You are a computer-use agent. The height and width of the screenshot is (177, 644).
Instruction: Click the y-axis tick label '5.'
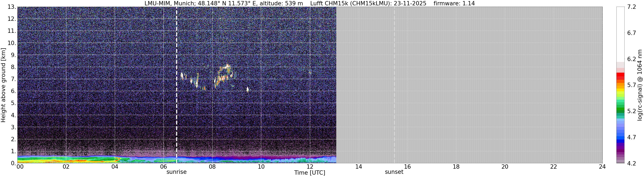click(13, 103)
